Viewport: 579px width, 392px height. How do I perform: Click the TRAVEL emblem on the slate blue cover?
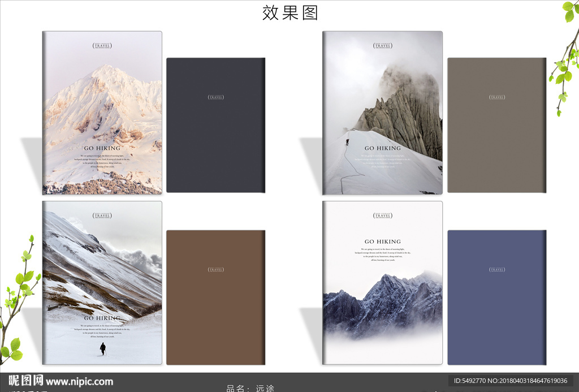497,270
